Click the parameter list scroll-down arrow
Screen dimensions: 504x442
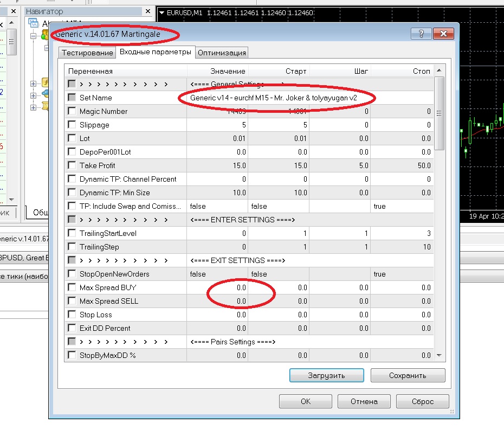tap(439, 355)
